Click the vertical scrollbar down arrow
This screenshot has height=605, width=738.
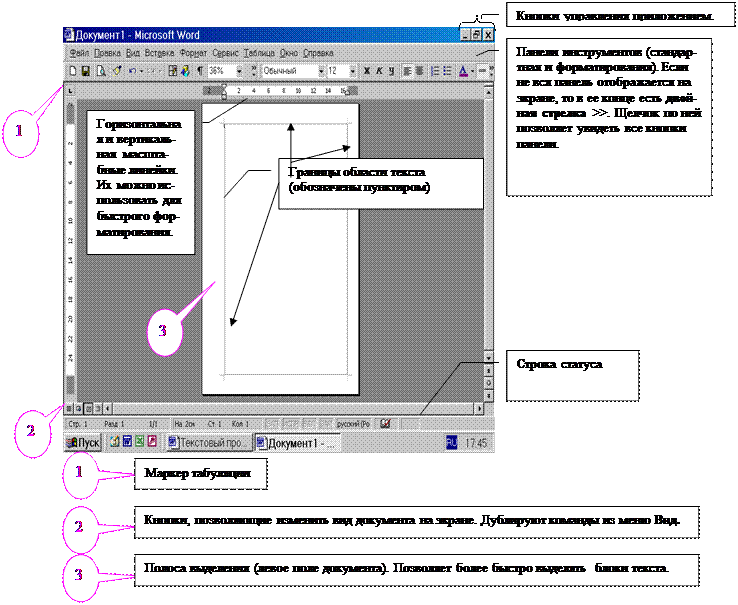pyautogui.click(x=489, y=359)
